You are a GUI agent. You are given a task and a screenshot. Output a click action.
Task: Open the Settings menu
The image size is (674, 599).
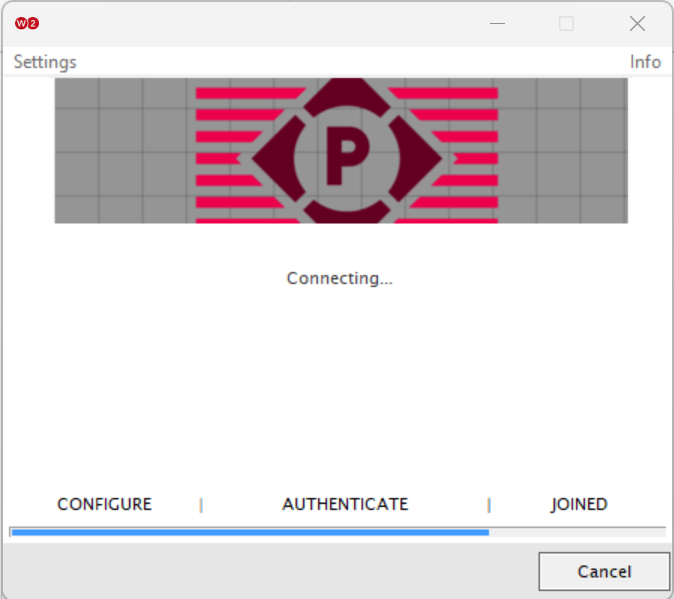pos(45,62)
